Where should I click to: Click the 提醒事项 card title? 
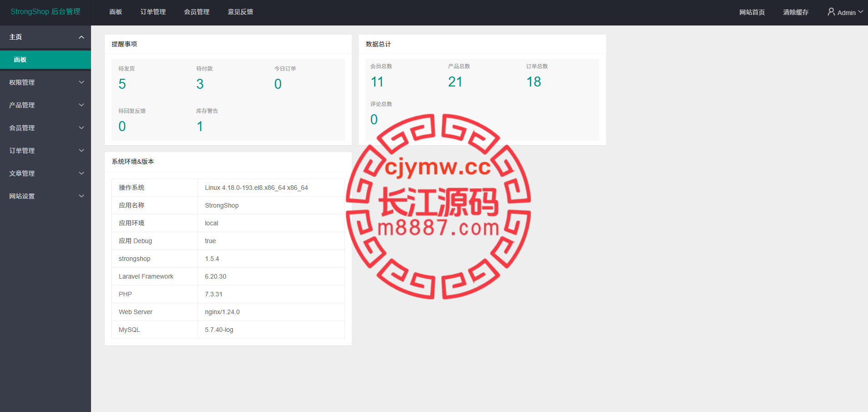pos(124,44)
